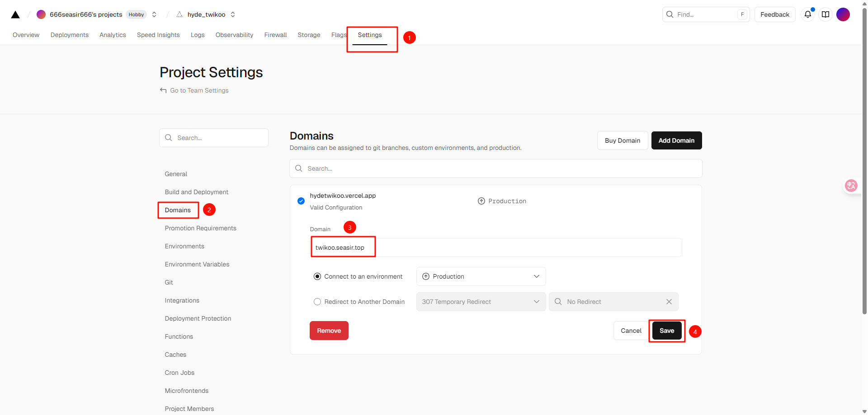The image size is (868, 415).
Task: Click the Buy Domain button
Action: pyautogui.click(x=623, y=140)
